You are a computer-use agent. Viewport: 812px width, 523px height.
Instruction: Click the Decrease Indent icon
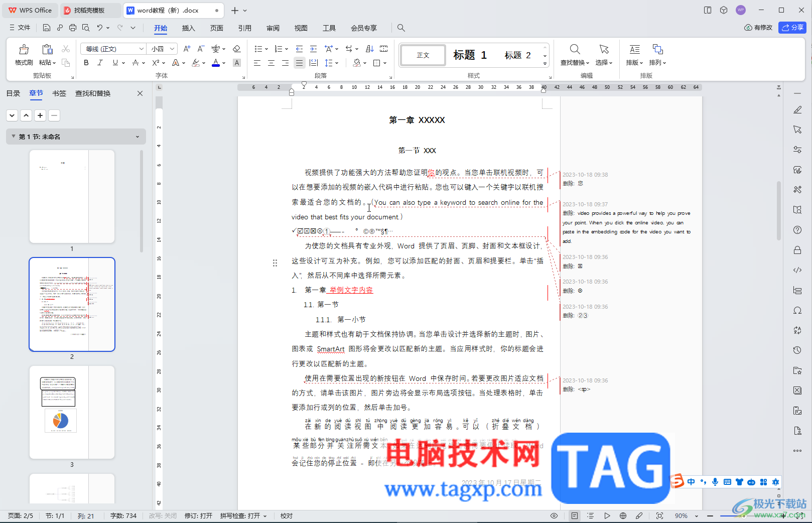299,49
